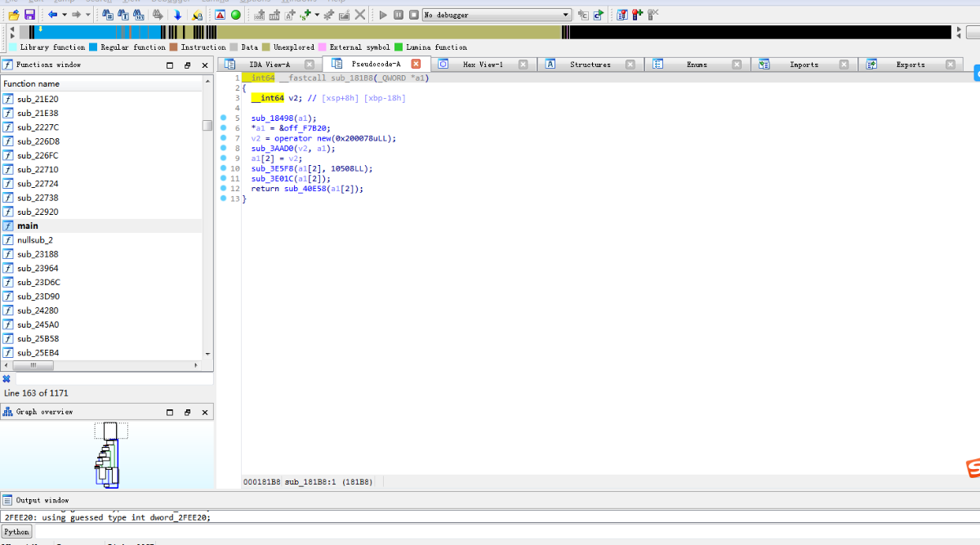Viewport: 980px width, 545px height.
Task: Select nullsub_2 in functions list
Action: click(x=101, y=239)
